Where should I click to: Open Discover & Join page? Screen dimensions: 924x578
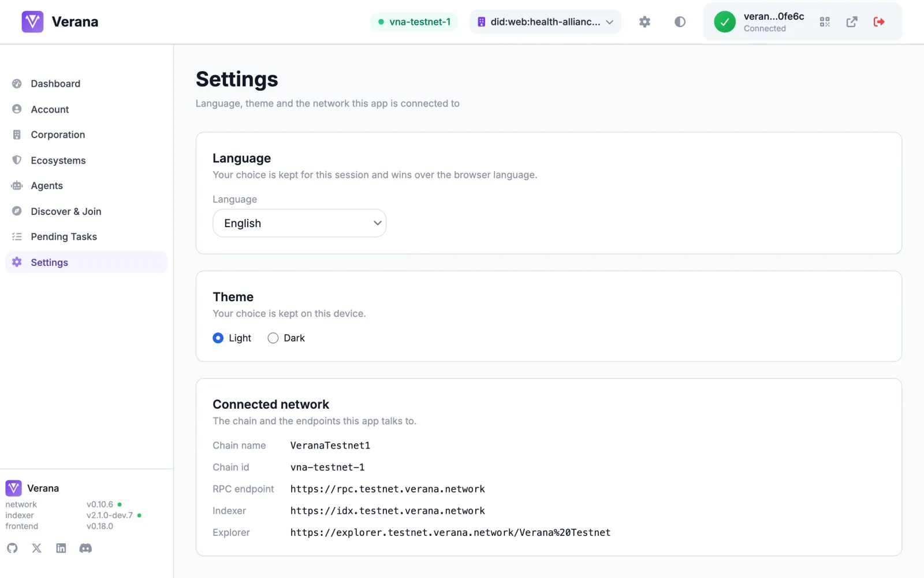(87, 212)
